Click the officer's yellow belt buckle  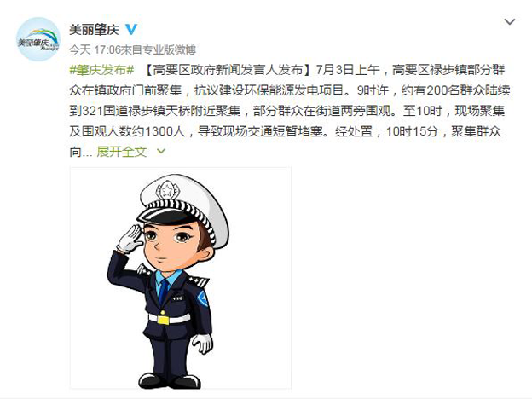click(163, 320)
